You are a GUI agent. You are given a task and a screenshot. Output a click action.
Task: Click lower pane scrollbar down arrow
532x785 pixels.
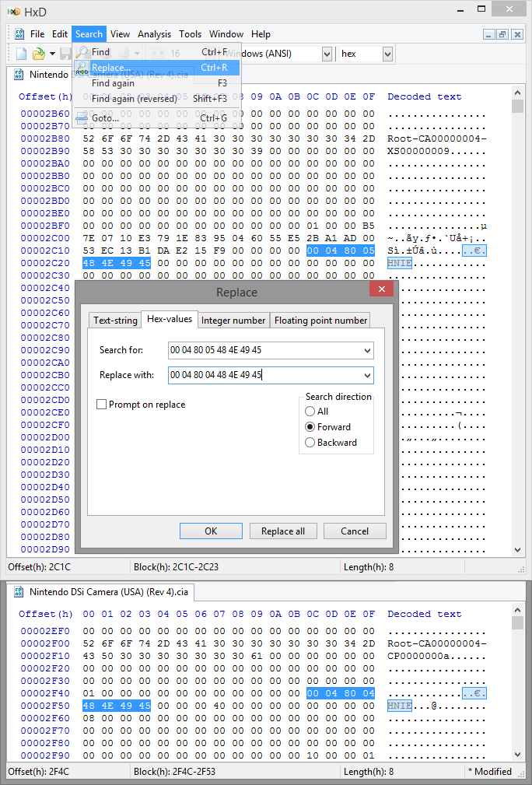(x=517, y=754)
